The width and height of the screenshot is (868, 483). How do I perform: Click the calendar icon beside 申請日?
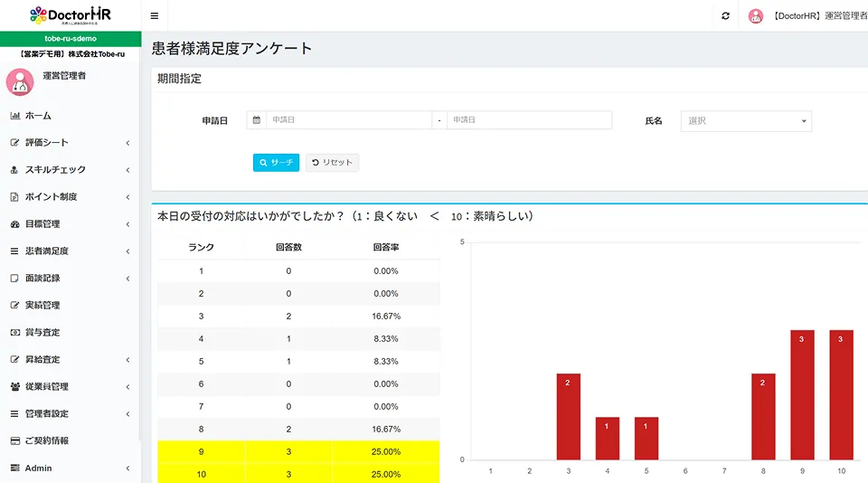[x=256, y=119]
